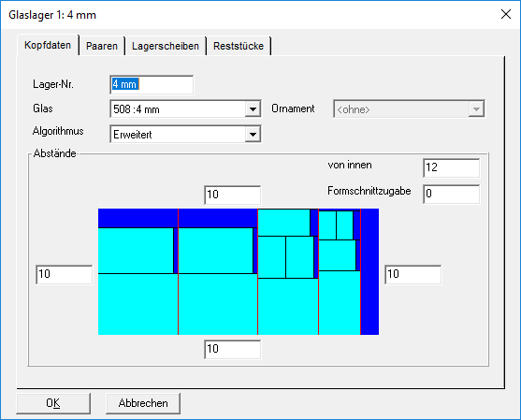Click the large cyan pane at bottom left of diagram
Image resolution: width=521 pixels, height=420 pixels.
pyautogui.click(x=137, y=304)
